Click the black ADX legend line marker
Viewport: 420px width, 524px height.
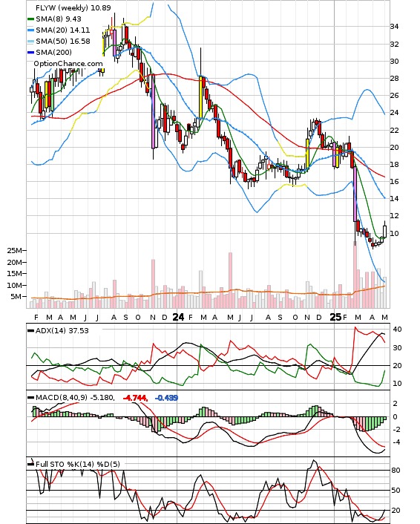[x=30, y=331]
